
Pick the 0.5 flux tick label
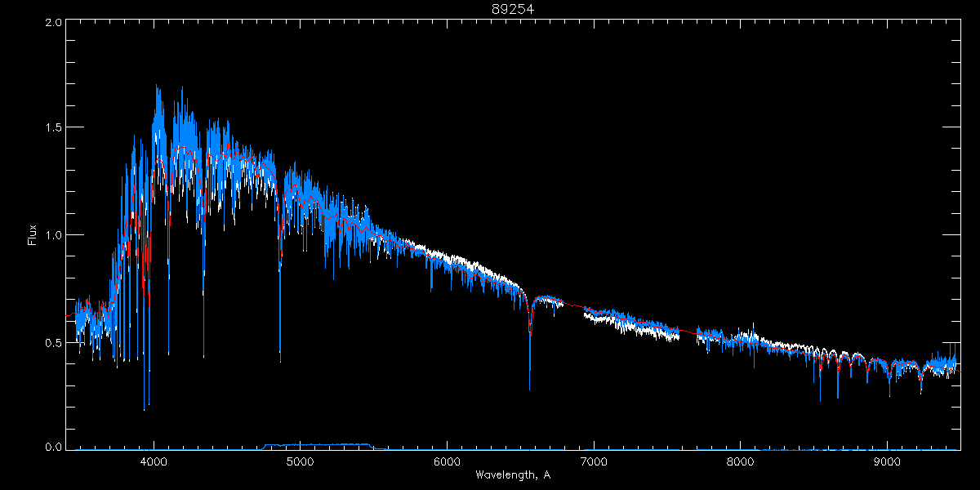(53, 342)
